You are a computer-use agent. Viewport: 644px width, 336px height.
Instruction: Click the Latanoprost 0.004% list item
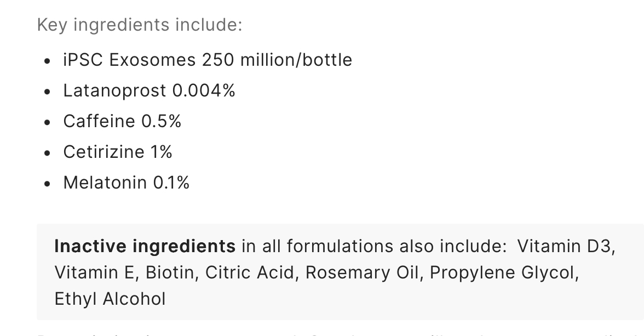tap(149, 91)
